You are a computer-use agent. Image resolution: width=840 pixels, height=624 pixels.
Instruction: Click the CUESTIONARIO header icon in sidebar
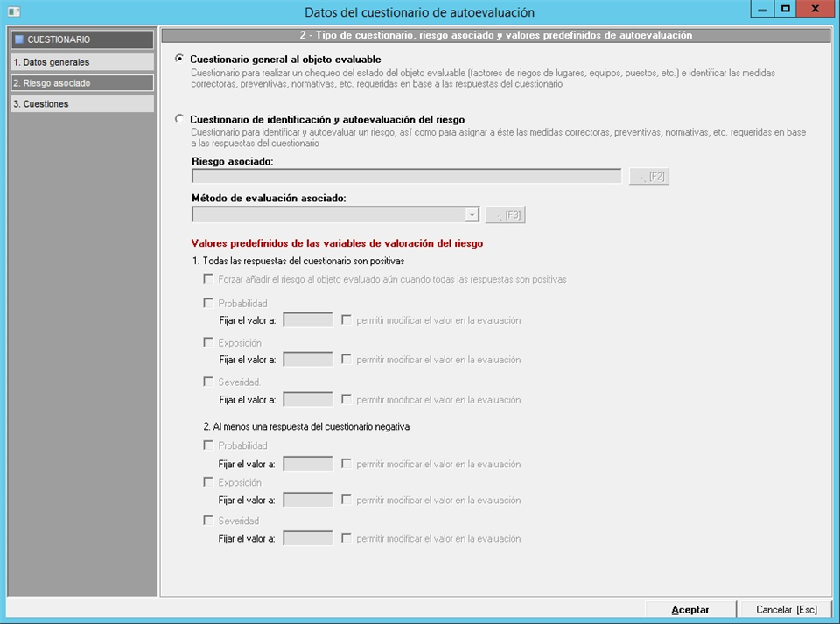click(19, 39)
